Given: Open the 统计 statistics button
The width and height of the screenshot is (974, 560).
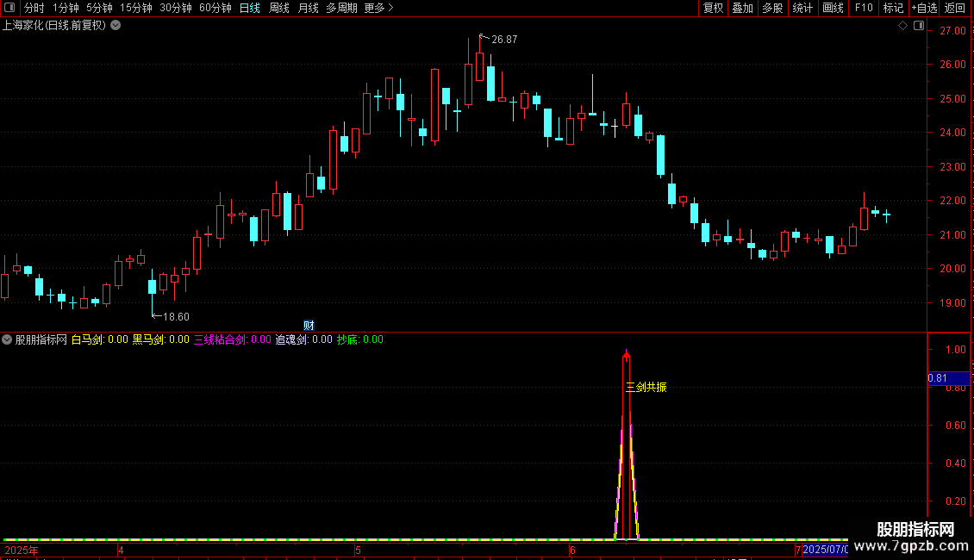Looking at the screenshot, I should [802, 8].
